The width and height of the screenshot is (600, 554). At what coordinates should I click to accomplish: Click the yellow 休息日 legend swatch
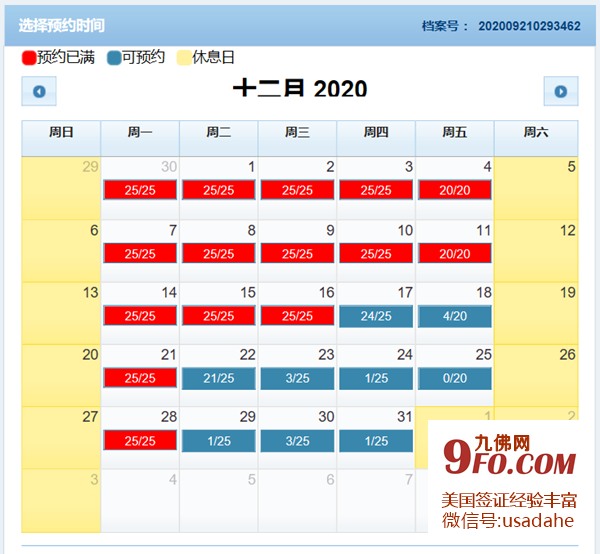pos(183,58)
